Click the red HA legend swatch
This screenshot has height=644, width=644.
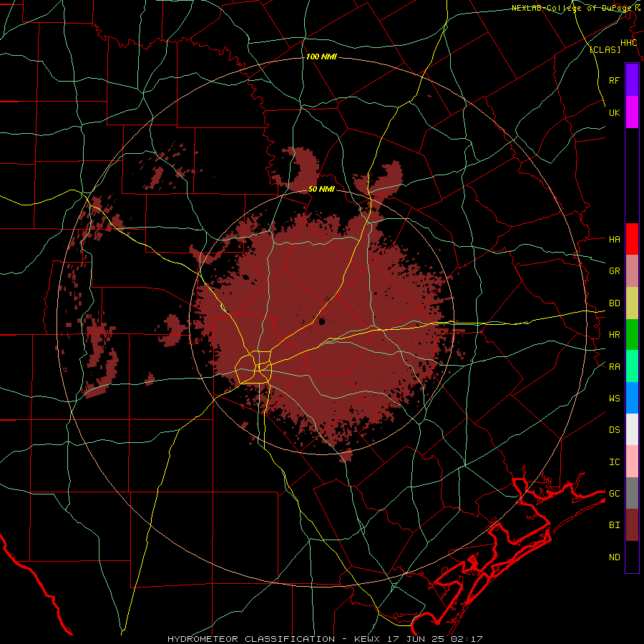pos(632,239)
